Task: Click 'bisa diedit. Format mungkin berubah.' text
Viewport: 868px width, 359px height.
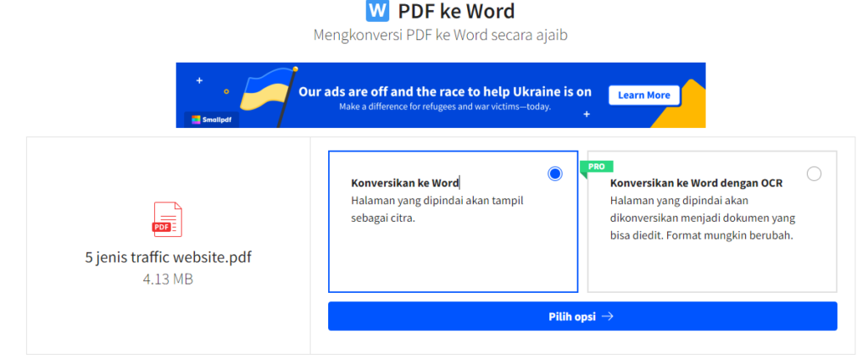Action: click(702, 235)
